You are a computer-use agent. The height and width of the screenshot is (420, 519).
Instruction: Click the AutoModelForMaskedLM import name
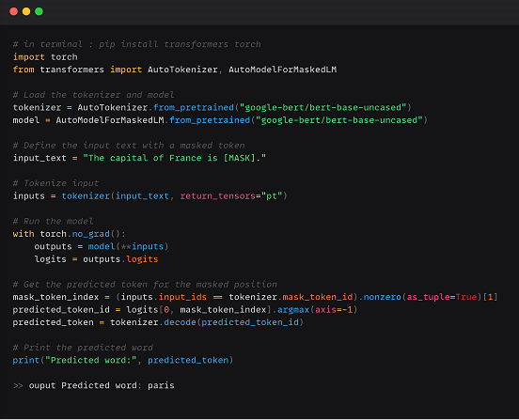pyautogui.click(x=283, y=70)
